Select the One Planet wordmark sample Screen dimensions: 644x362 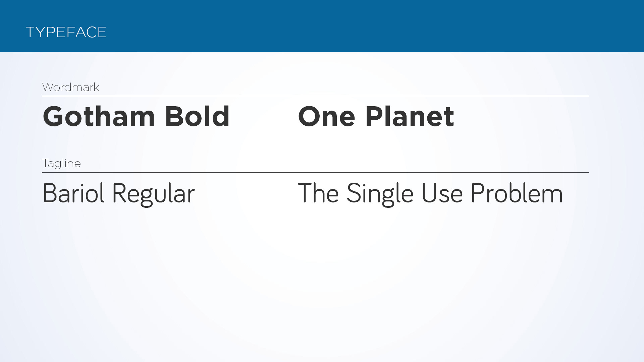point(376,116)
